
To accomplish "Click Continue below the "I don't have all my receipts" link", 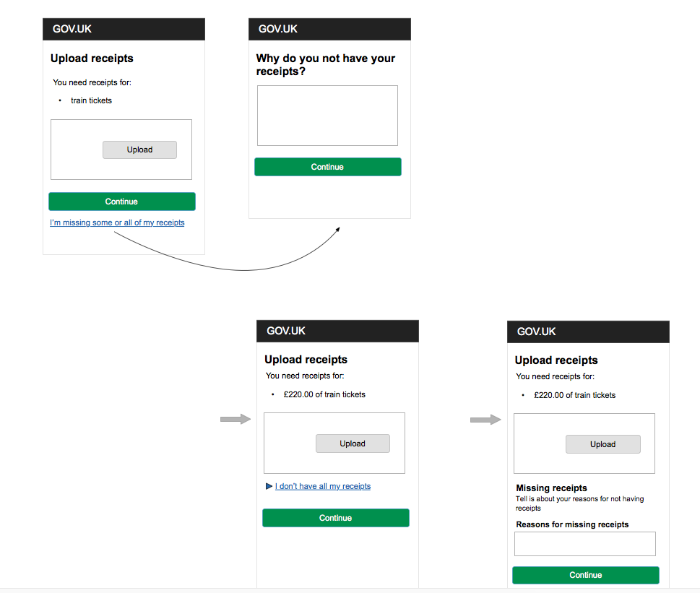I will (335, 518).
